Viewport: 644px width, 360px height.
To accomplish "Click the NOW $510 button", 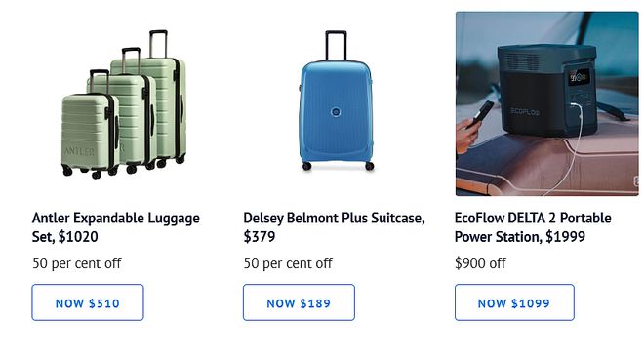I will coord(88,302).
